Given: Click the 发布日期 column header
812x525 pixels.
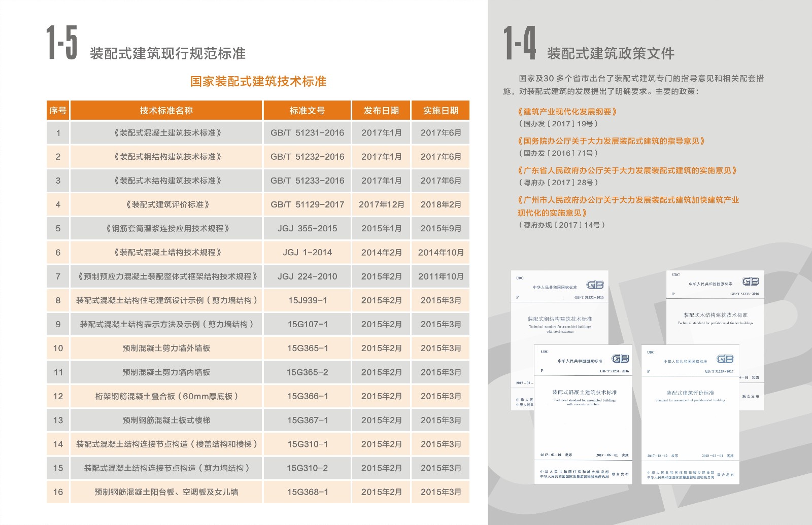Looking at the screenshot, I should tap(381, 111).
